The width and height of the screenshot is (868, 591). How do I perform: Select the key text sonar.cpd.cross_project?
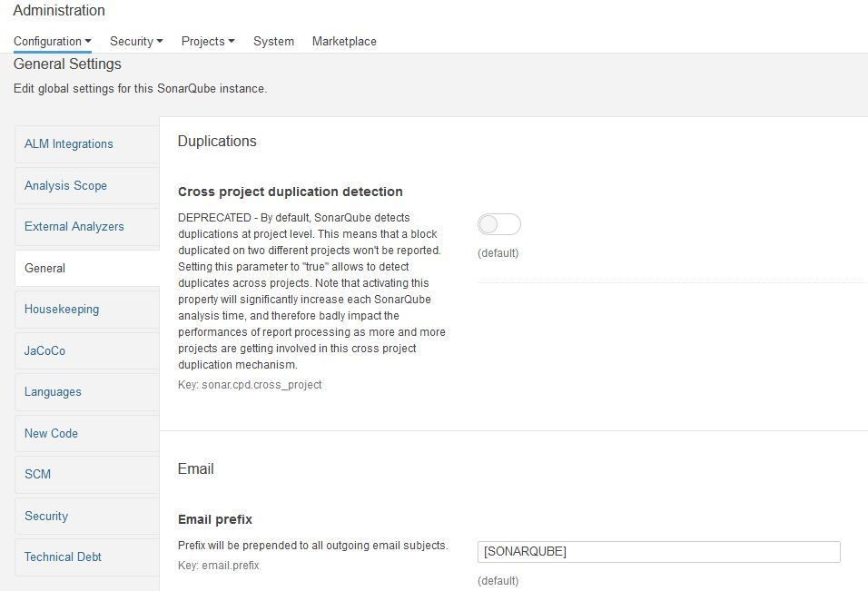pos(261,385)
